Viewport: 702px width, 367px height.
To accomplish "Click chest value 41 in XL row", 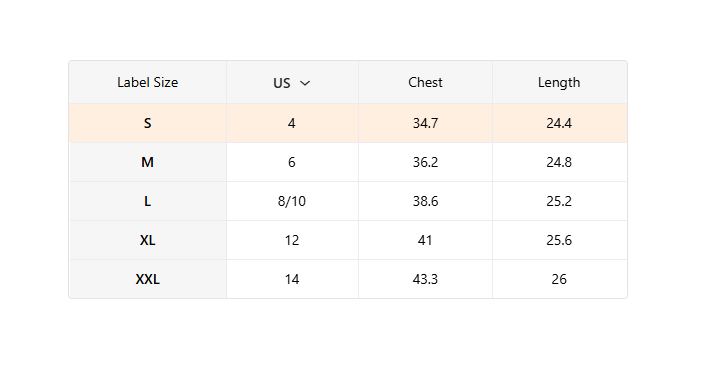I will coord(425,240).
